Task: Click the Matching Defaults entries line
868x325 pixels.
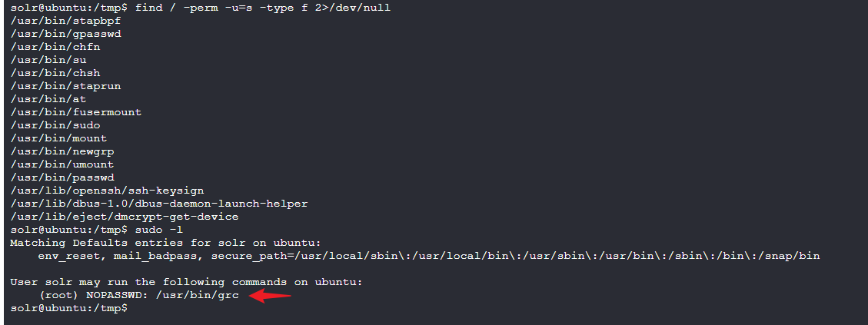Action: coord(165,243)
